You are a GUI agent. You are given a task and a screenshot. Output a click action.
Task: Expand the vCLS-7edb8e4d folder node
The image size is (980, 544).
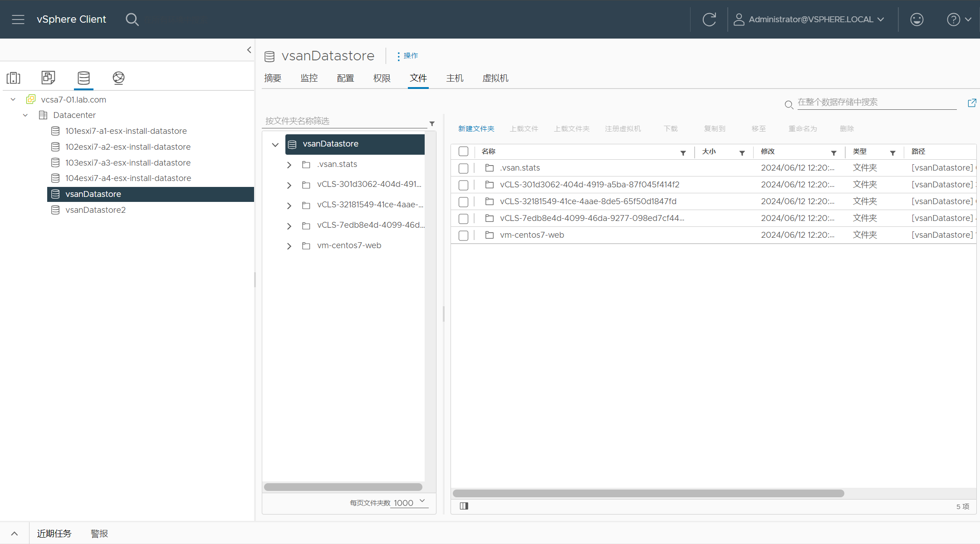[289, 226]
